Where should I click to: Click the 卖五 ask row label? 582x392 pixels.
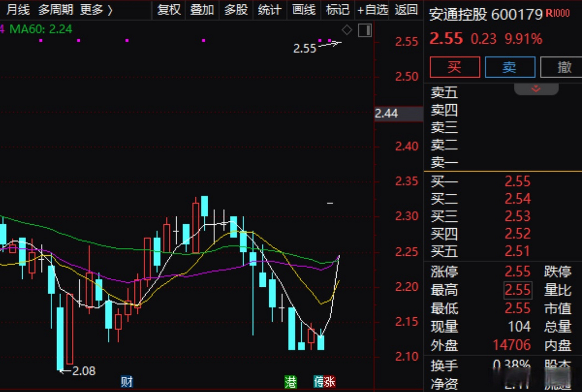tap(444, 92)
